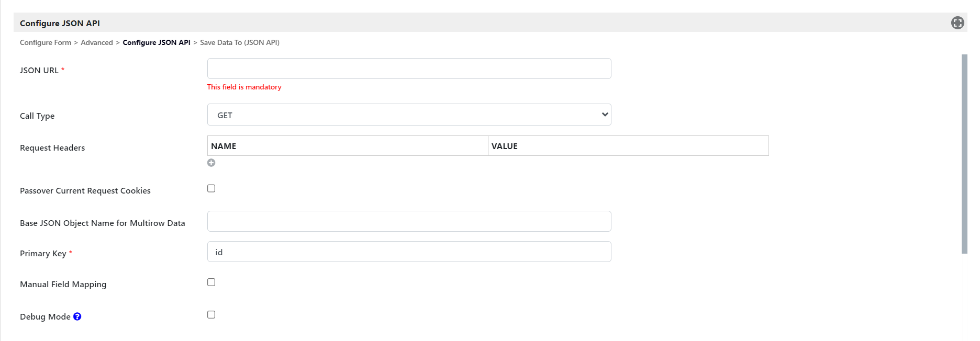
Task: Add a new request header row
Action: 211,163
